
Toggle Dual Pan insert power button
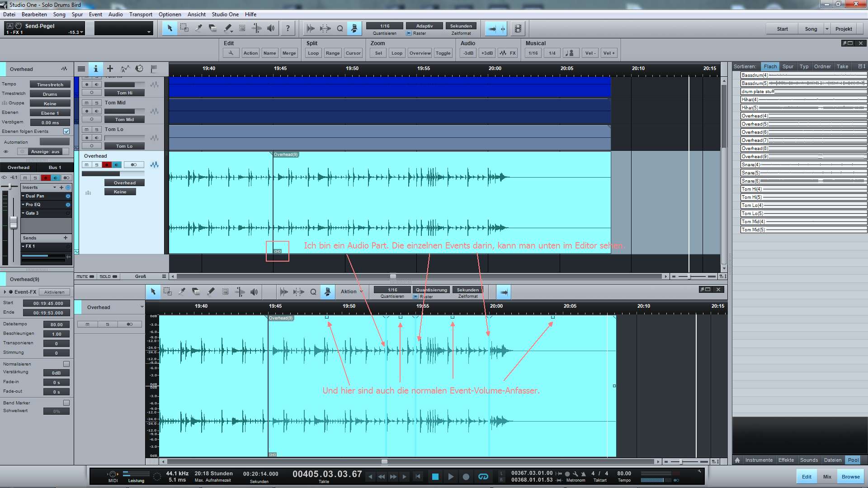click(68, 196)
